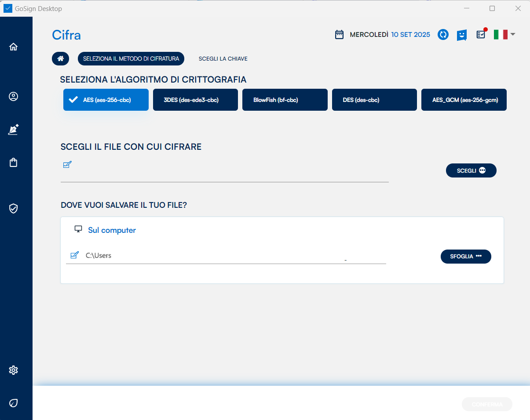Screen dimensions: 530x420
Task: Open the shopping bag sidebar icon
Action: coord(13,163)
